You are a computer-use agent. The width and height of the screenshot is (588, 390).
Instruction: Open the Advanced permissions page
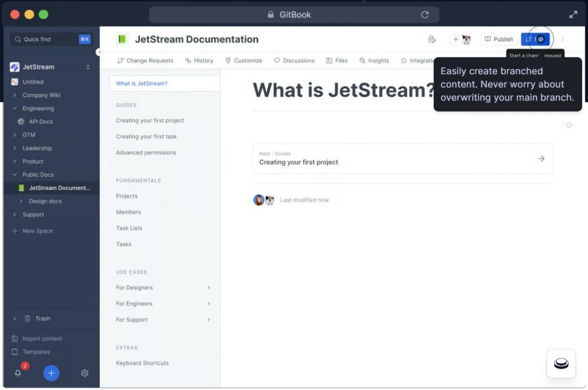(146, 153)
